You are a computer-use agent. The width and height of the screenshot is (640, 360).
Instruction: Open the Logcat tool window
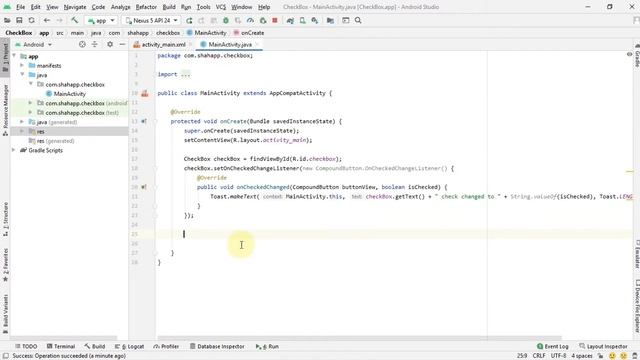[x=129, y=346]
